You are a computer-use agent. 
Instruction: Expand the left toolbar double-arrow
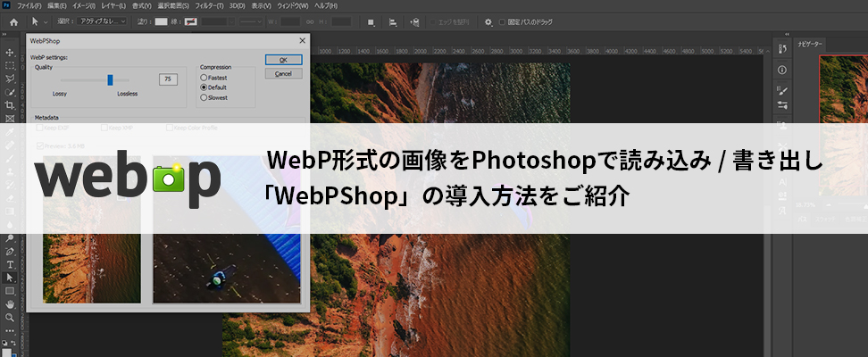point(4,34)
